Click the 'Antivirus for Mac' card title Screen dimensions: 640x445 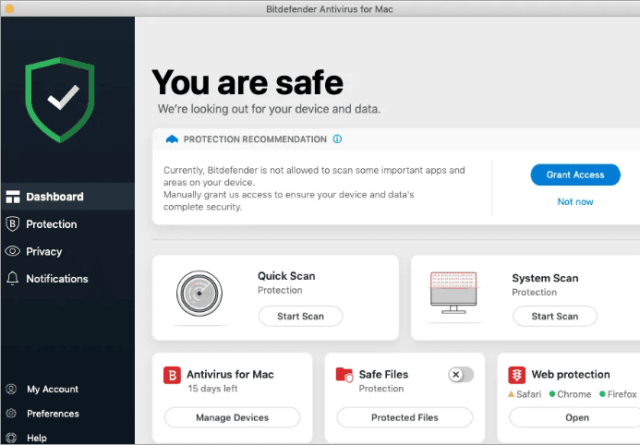coord(230,374)
